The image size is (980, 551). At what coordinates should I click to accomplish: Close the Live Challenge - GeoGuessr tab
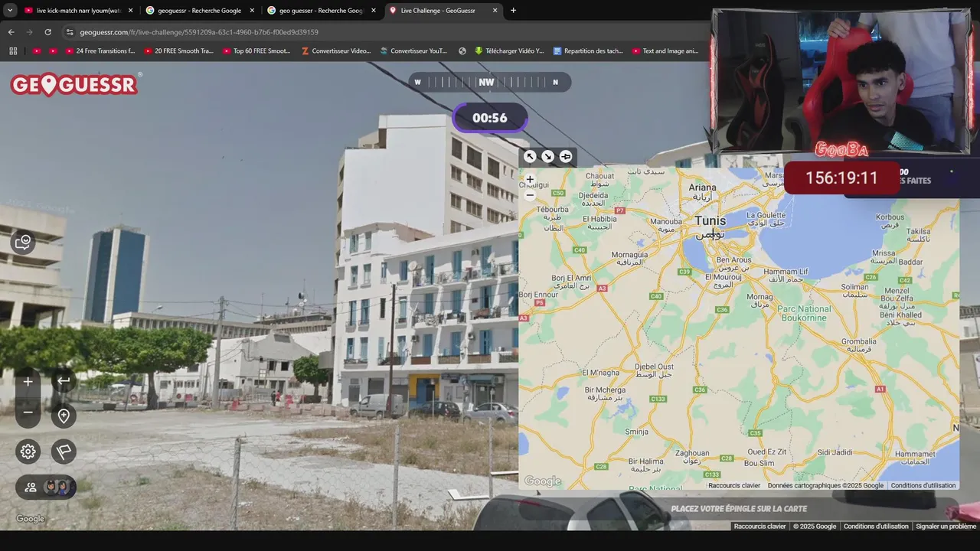pyautogui.click(x=495, y=11)
